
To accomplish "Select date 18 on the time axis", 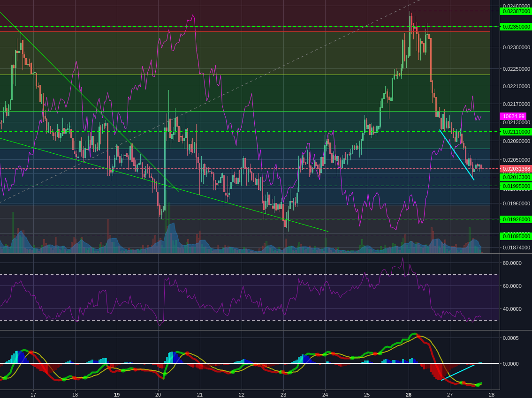I will pyautogui.click(x=75, y=395).
